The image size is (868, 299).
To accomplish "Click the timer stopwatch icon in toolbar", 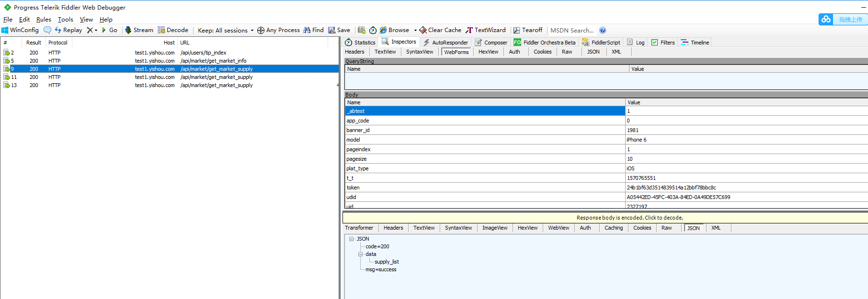I will [373, 30].
